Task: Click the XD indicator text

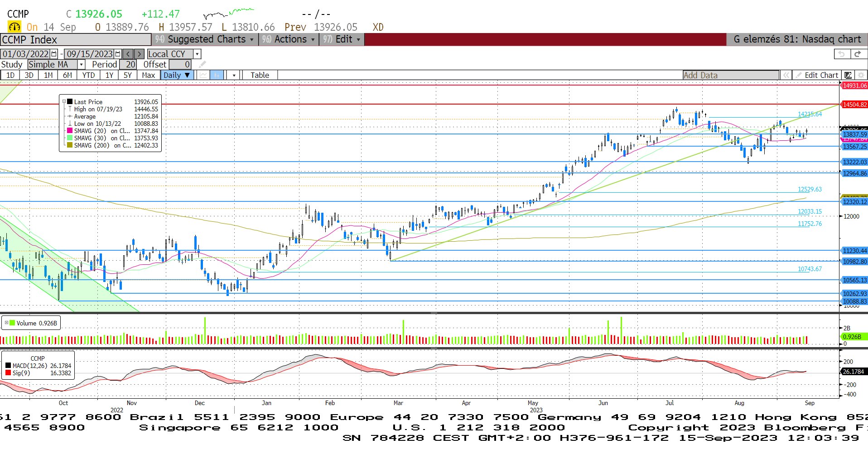Action: [378, 27]
